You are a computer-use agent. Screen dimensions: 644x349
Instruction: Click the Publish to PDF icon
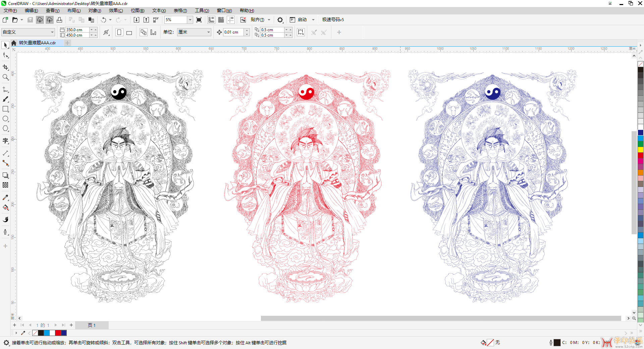coord(156,20)
